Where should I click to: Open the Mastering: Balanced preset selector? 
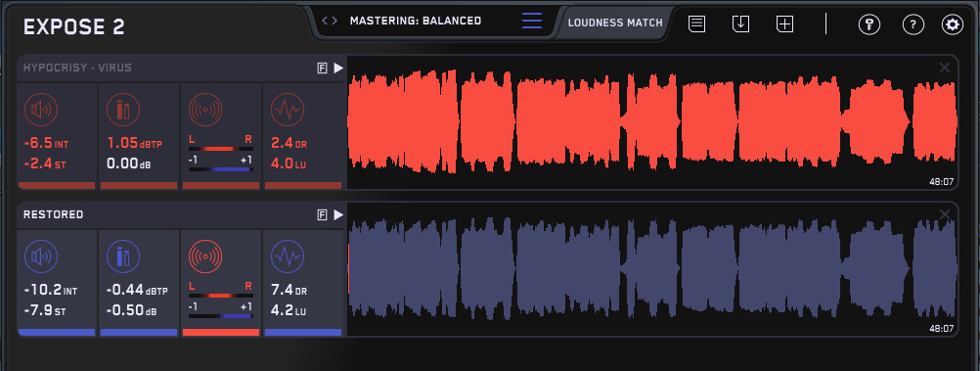point(416,21)
